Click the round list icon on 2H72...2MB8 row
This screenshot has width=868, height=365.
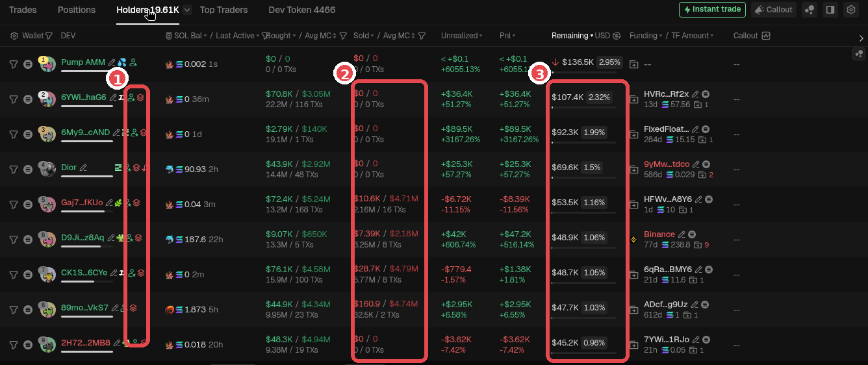pyautogui.click(x=27, y=344)
